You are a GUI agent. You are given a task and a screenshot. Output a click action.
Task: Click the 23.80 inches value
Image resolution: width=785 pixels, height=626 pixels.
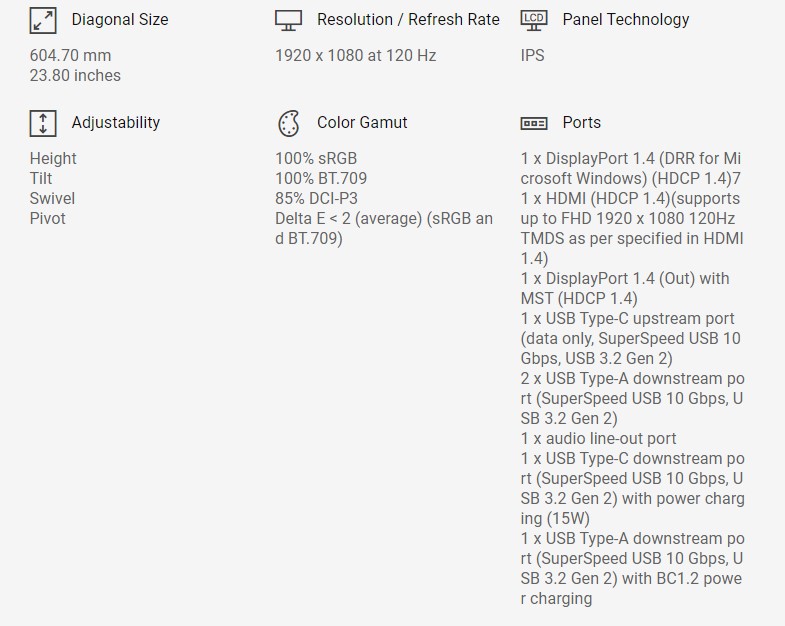75,76
